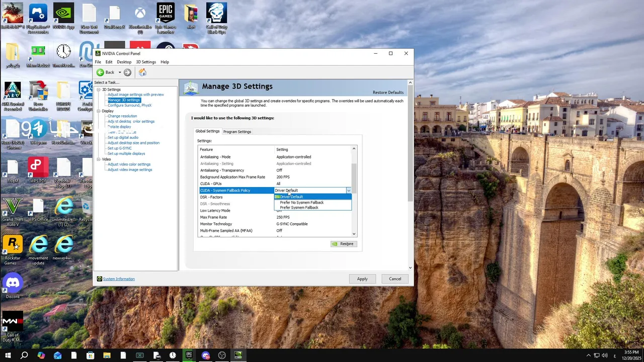Select the Antialiasing - Mode row
644x362 pixels.
pyautogui.click(x=275, y=157)
